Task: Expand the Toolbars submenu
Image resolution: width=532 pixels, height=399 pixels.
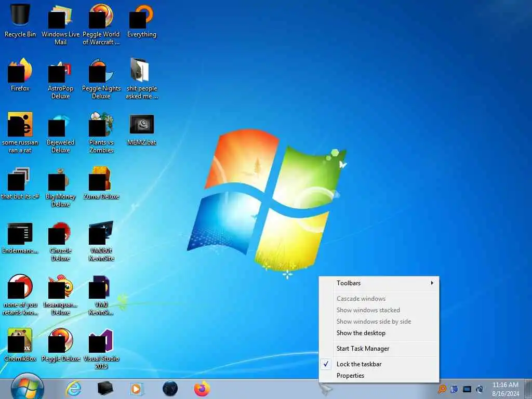Action: click(x=379, y=283)
